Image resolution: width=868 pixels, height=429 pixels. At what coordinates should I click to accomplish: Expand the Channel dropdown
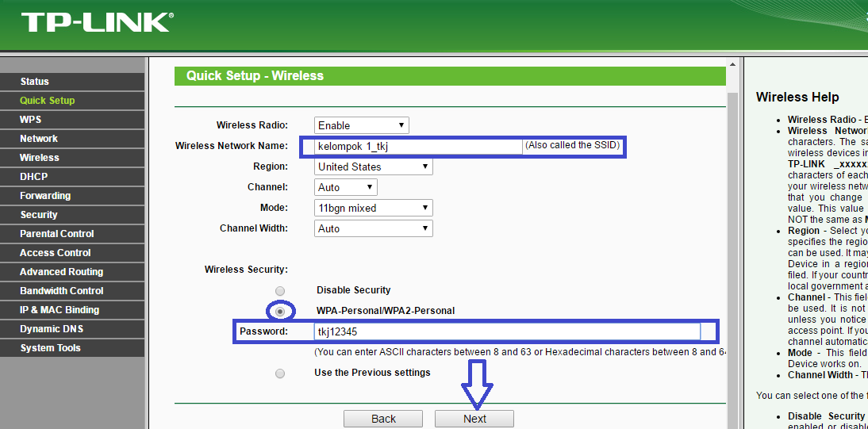click(x=345, y=187)
